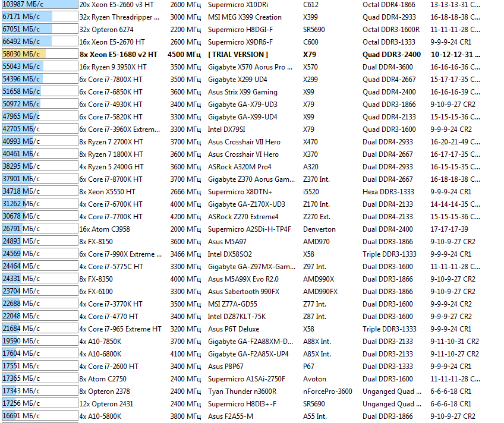Click the Gigabyte X299 UD4 cell

click(x=238, y=80)
